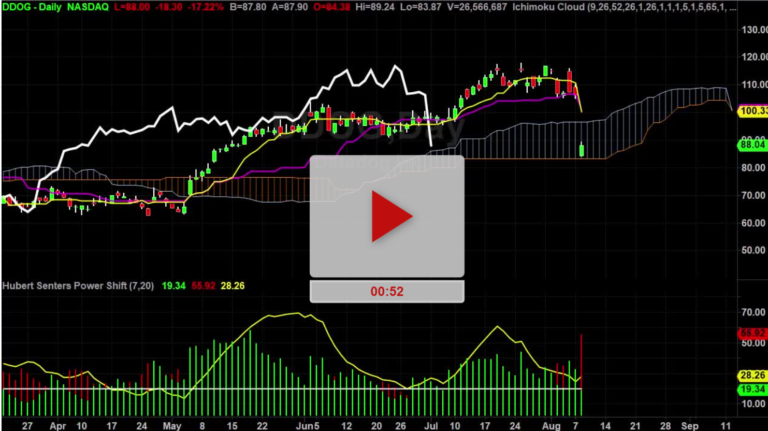Click the 28.26 yellow indicator value tag
Screen dimensions: 768x431
750,375
